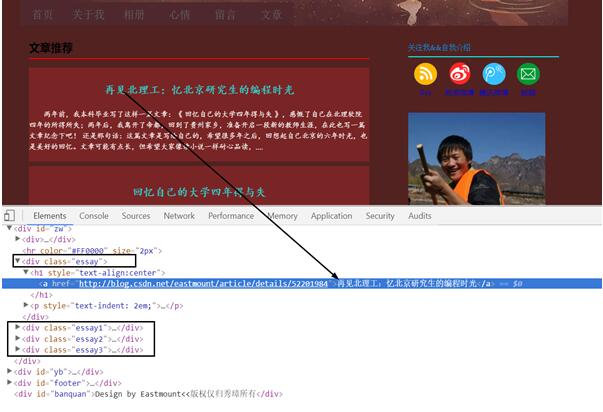603x412 pixels.
Task: Click the 文章推荐 heading
Action: coord(51,48)
